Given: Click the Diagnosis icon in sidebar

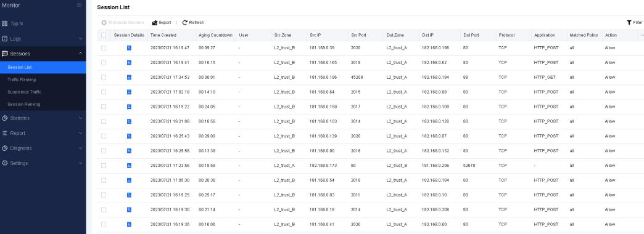Looking at the screenshot, I should [5, 148].
